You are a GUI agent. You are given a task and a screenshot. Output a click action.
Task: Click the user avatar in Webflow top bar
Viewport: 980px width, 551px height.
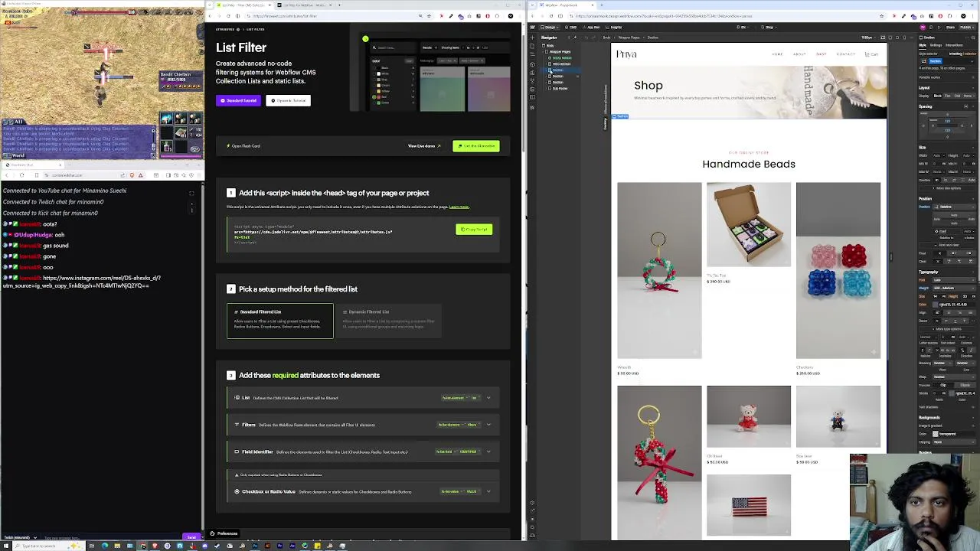[x=923, y=27]
